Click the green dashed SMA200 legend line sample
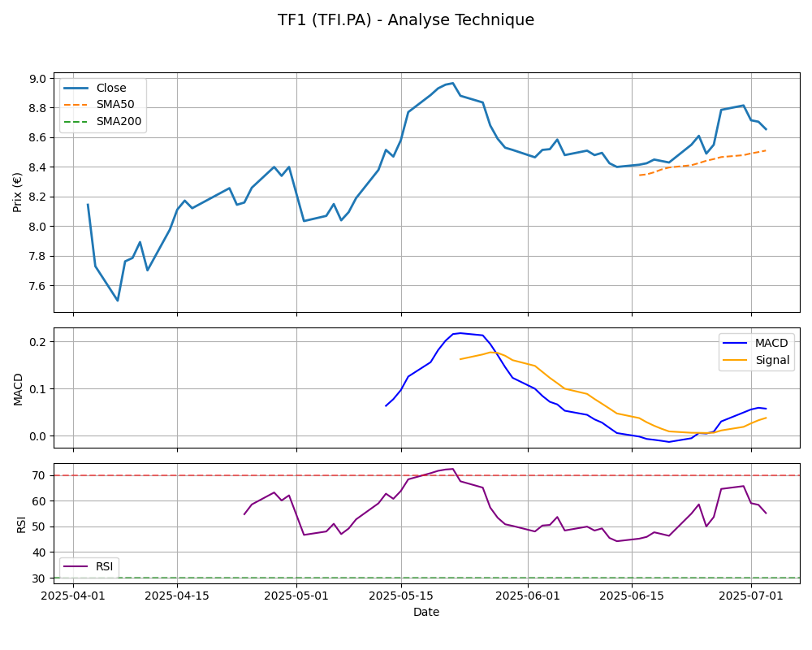 point(76,121)
